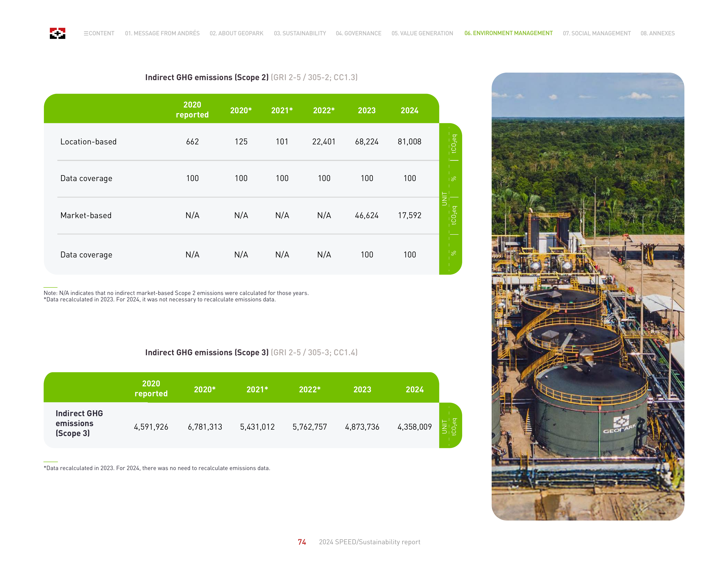Select 06. Environment Management tab
This screenshot has width=728, height=563.
[508, 33]
